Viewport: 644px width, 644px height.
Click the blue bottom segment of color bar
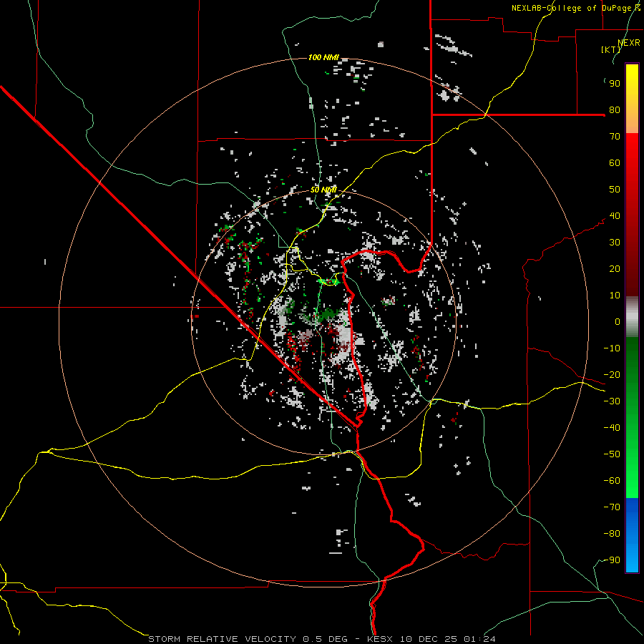pos(632,535)
